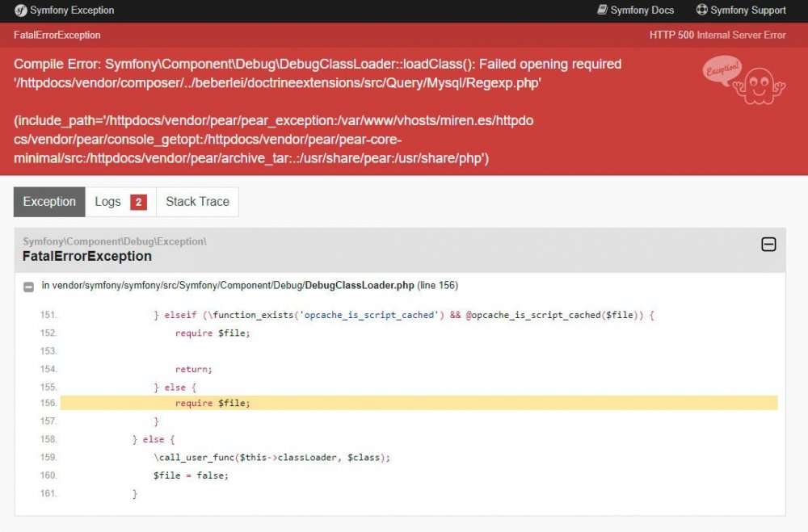Click the Symfony Docs book icon
This screenshot has height=532, width=808.
[x=602, y=10]
